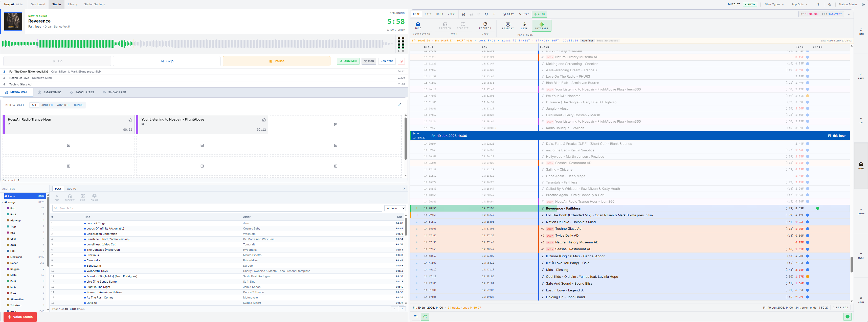Open the All items filter dropdown
This screenshot has height=322, width=868.
[395, 208]
